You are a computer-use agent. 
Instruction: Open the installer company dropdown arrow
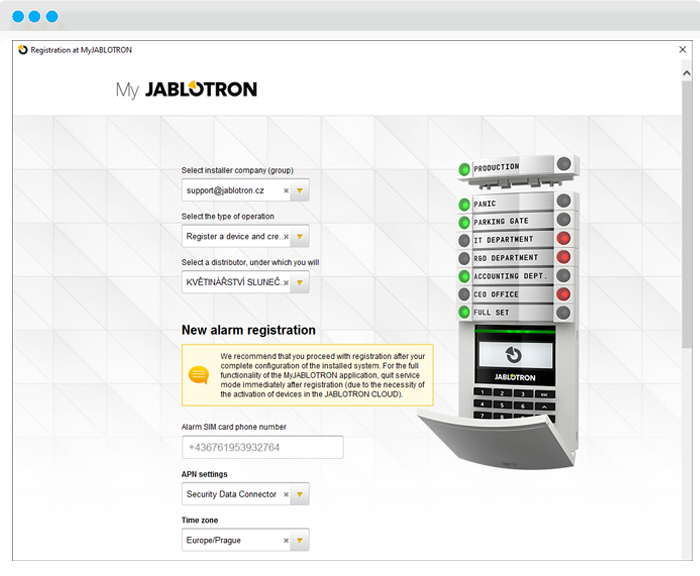point(300,191)
